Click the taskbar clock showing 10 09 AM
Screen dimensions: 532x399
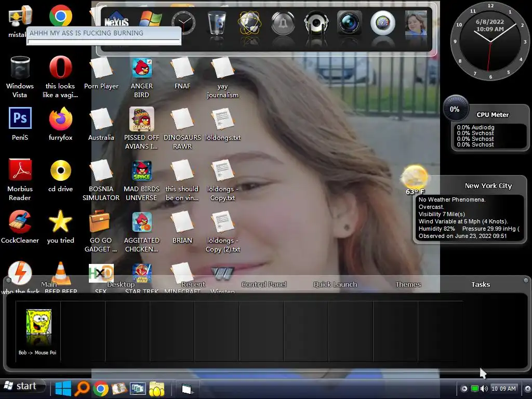coord(503,389)
